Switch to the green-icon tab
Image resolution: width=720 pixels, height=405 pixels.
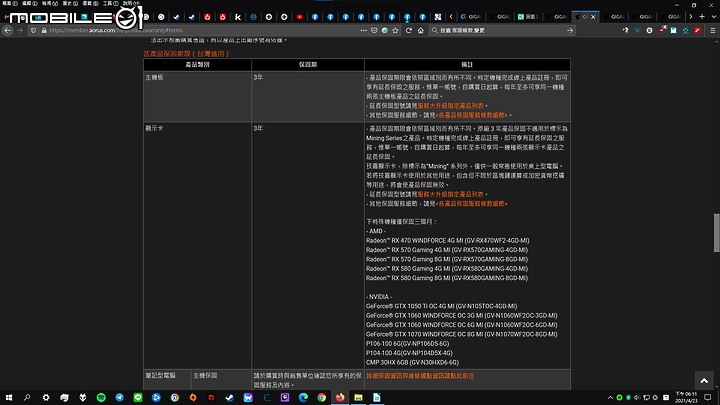pos(527,17)
